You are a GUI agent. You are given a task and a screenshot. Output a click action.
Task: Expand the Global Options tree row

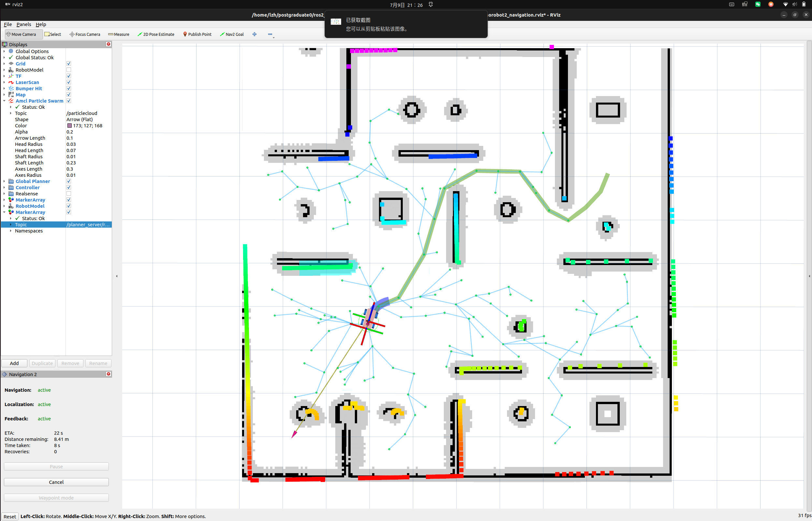tap(4, 51)
